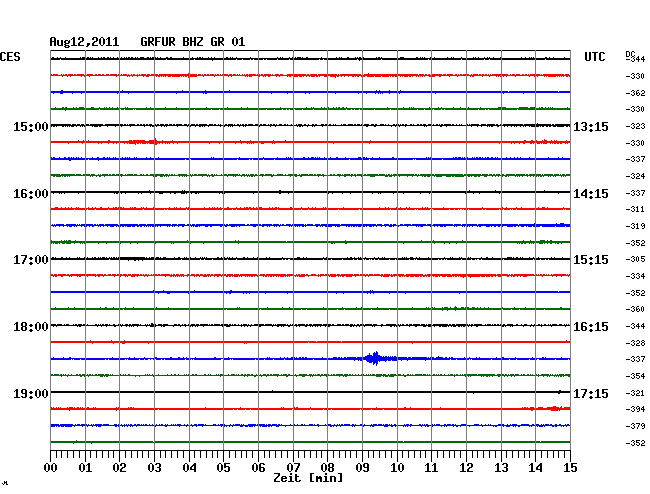Click minute tick label "10" on the time axis
The width and height of the screenshot is (650, 494).
(x=397, y=468)
